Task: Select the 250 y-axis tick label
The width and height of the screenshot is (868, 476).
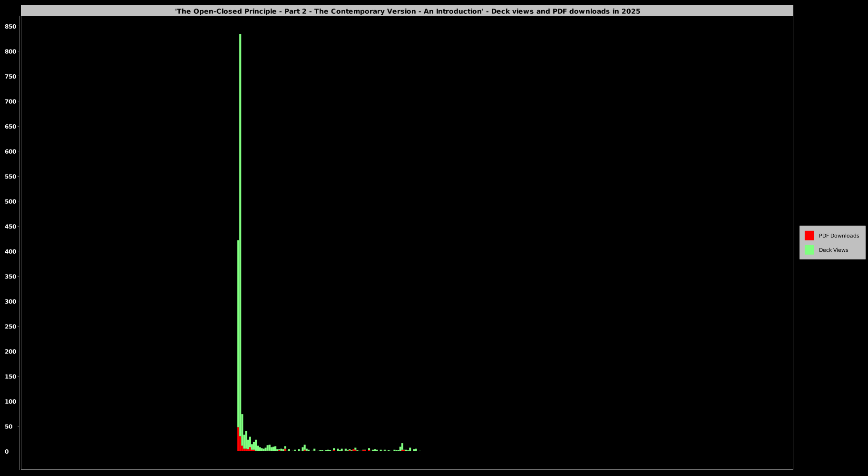Action: point(10,327)
